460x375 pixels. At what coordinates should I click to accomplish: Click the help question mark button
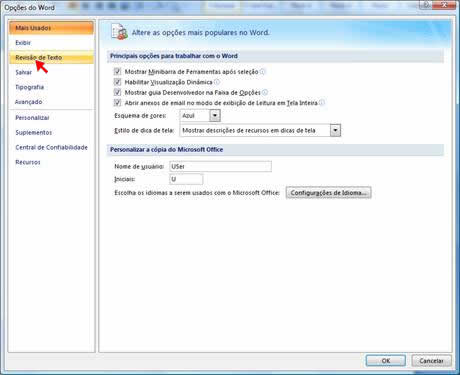426,5
